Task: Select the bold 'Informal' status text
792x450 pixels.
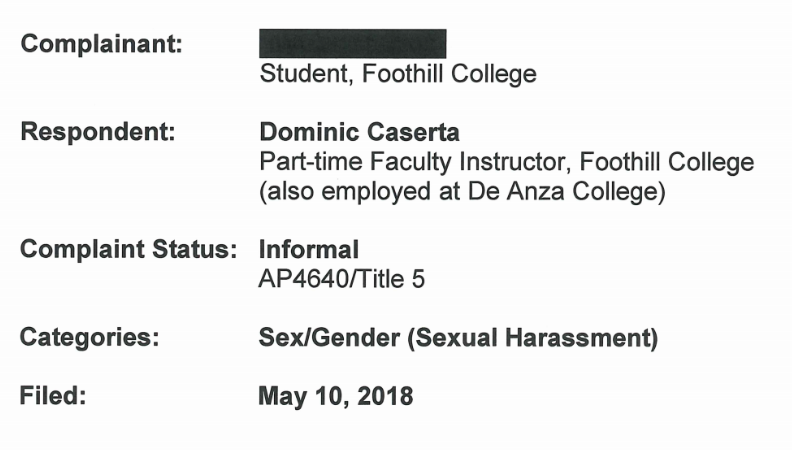Action: pos(309,249)
